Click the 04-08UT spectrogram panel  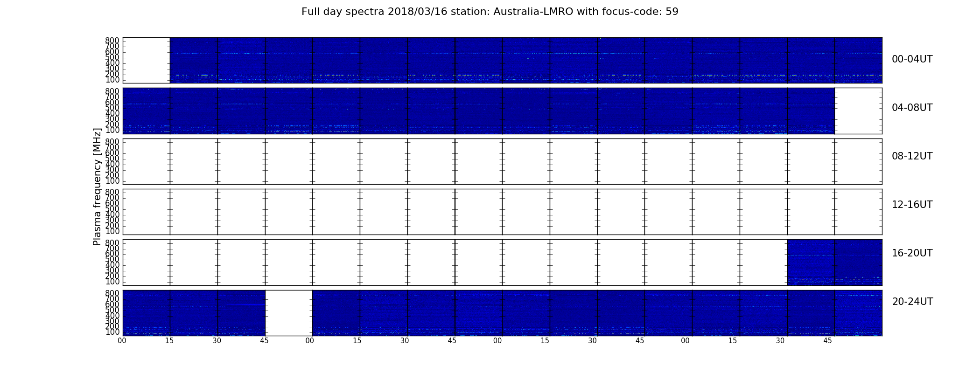[502, 111]
